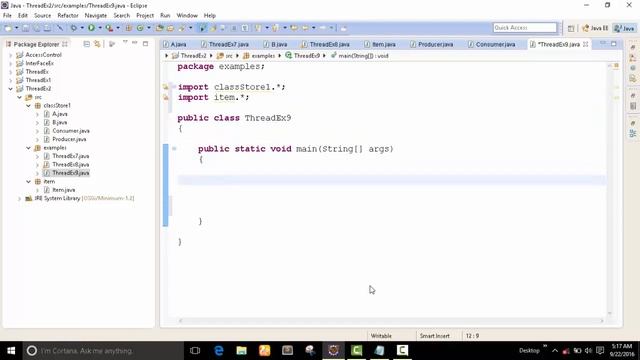This screenshot has width=640, height=360.
Task: Switch to the Consumer.java editor tab
Action: (491, 44)
